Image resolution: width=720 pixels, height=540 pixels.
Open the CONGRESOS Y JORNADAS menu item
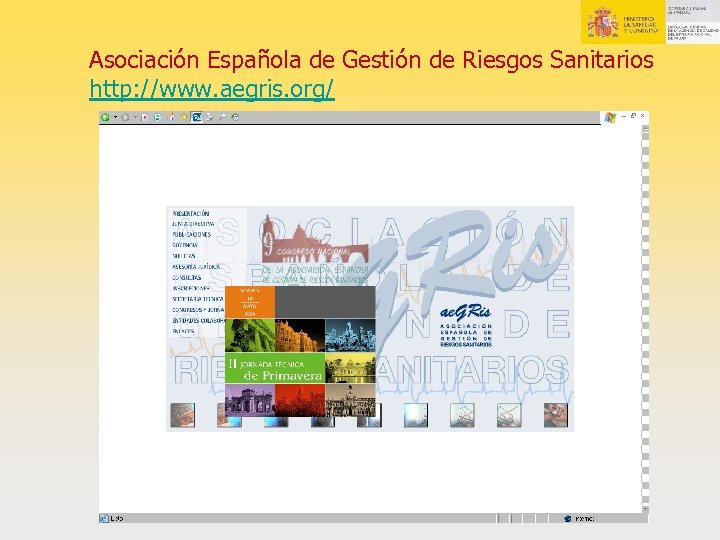click(198, 310)
